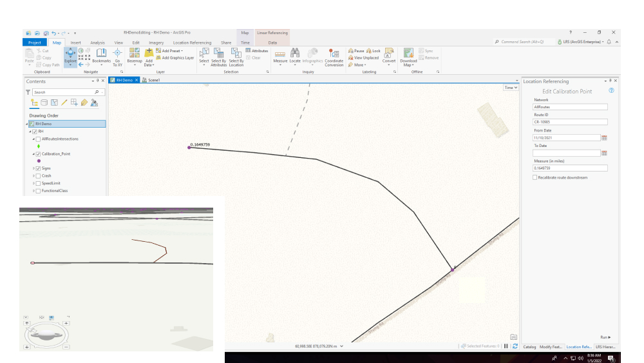Click the Add Data button
This screenshot has width=644, height=363.
click(x=149, y=57)
